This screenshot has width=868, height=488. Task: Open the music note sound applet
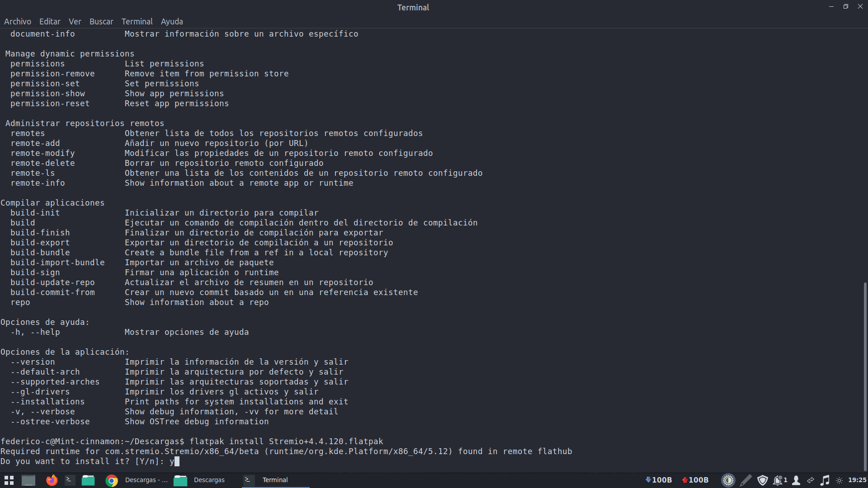pos(825,480)
